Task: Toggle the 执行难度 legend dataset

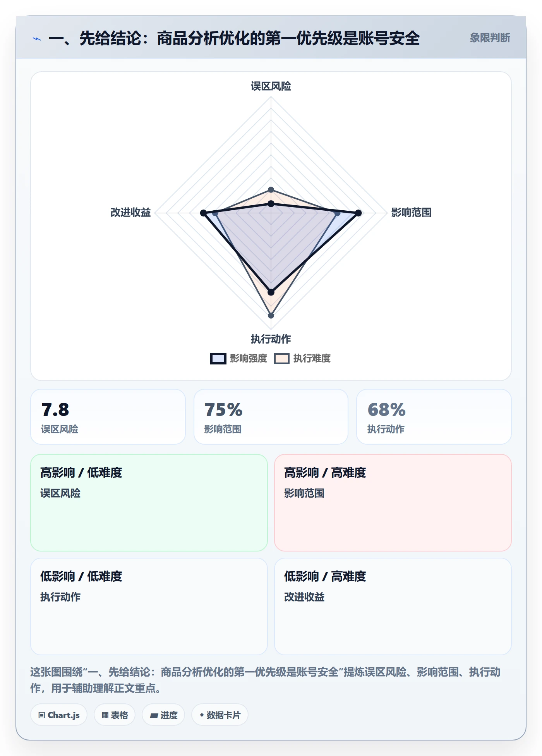Action: pos(302,359)
